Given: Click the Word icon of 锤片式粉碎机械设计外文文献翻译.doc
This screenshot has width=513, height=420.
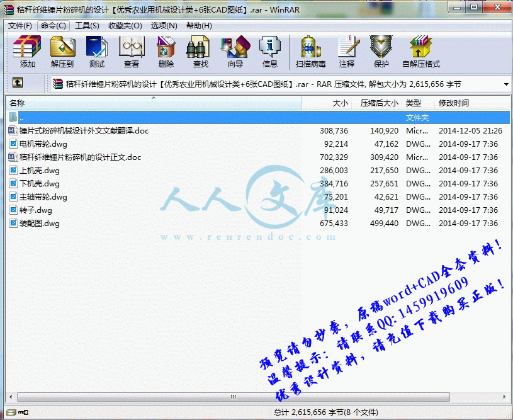Looking at the screenshot, I should (x=13, y=130).
